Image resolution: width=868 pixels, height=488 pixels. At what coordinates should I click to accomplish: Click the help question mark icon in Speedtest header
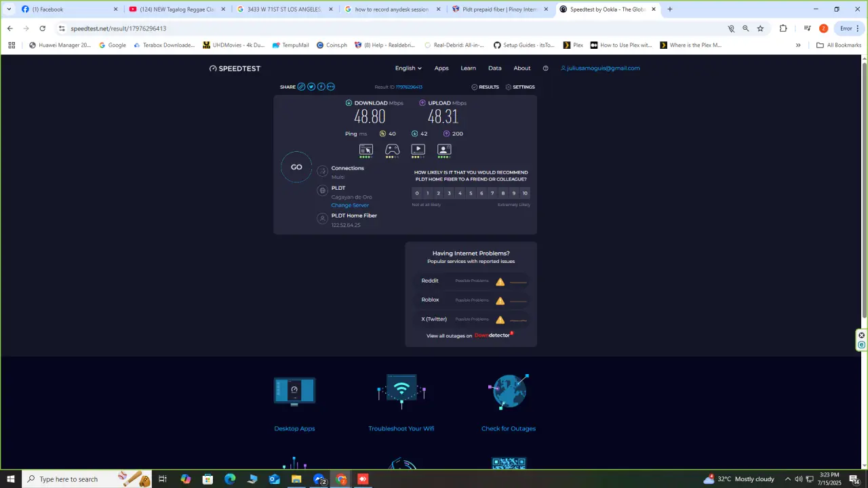point(545,68)
